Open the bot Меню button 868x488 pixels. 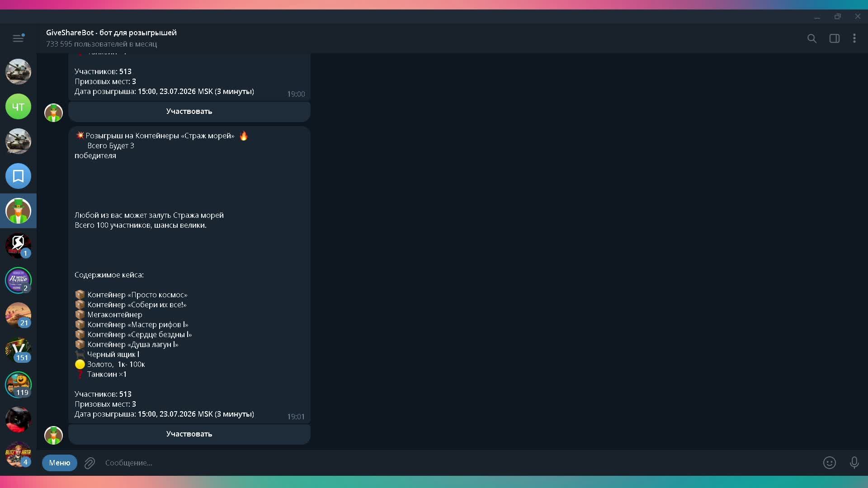coord(60,463)
